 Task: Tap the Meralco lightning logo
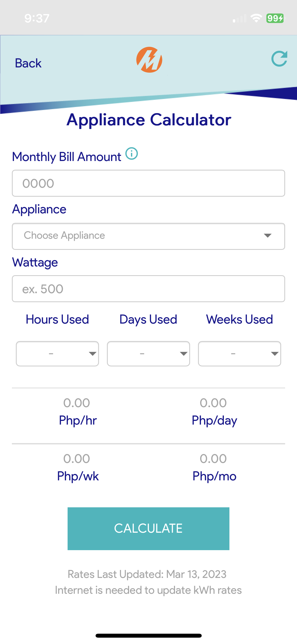(149, 60)
